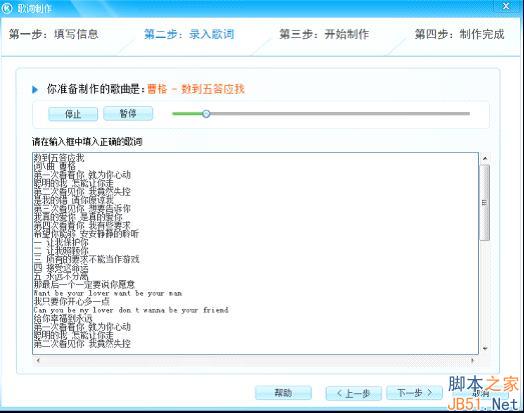Click the vertical scrollbar up arrow
The width and height of the screenshot is (524, 413).
point(485,158)
